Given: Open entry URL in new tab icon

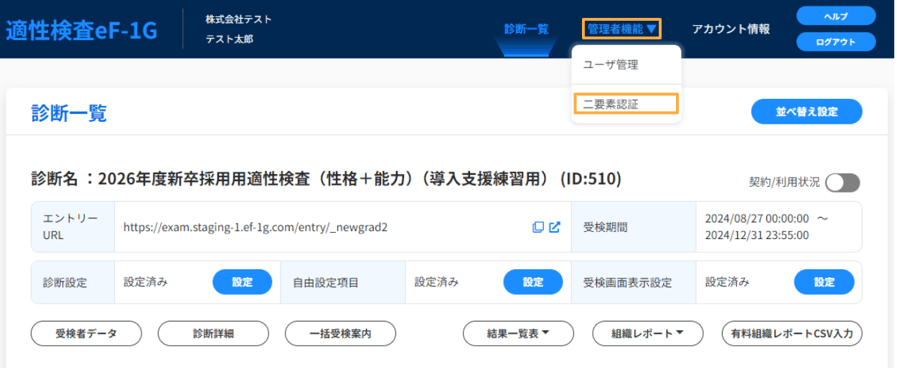Looking at the screenshot, I should [554, 227].
